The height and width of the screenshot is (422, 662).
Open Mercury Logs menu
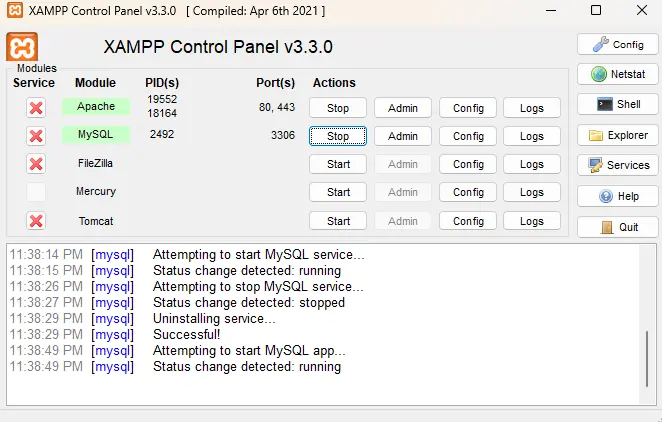pos(532,192)
